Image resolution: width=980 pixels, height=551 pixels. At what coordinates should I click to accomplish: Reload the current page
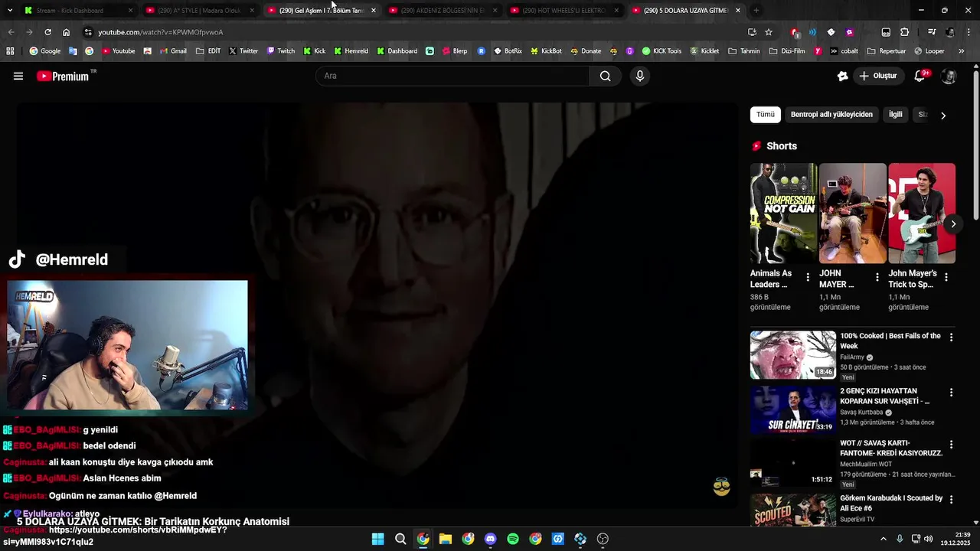click(x=47, y=32)
